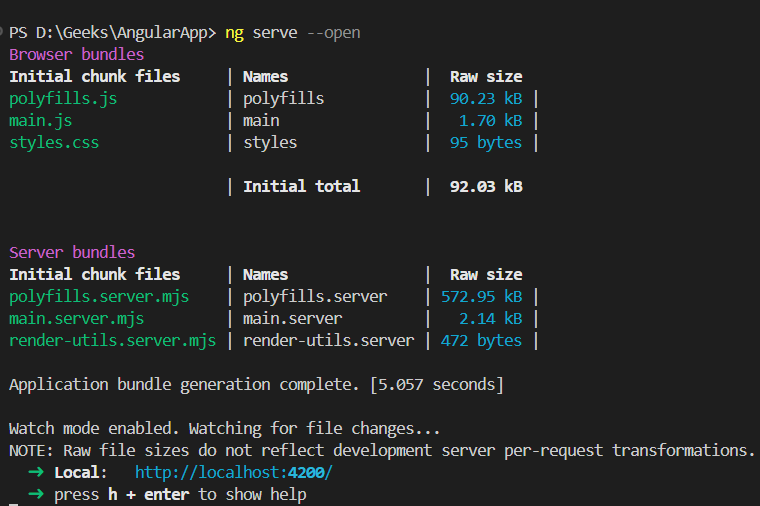Screen dimensions: 760x506
Task: Click the green arrow beside Local
Action: [36, 472]
